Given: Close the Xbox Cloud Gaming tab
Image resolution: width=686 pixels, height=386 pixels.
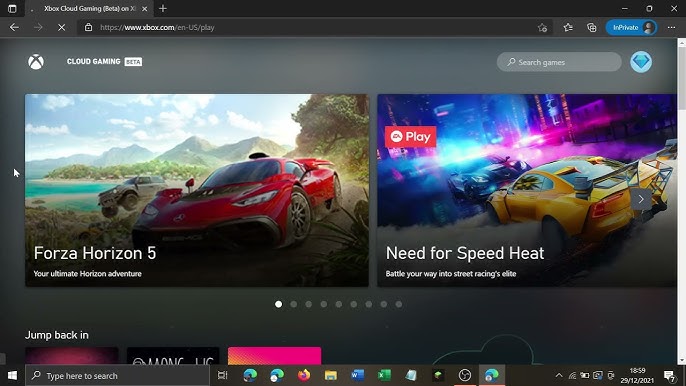Looking at the screenshot, I should (144, 9).
